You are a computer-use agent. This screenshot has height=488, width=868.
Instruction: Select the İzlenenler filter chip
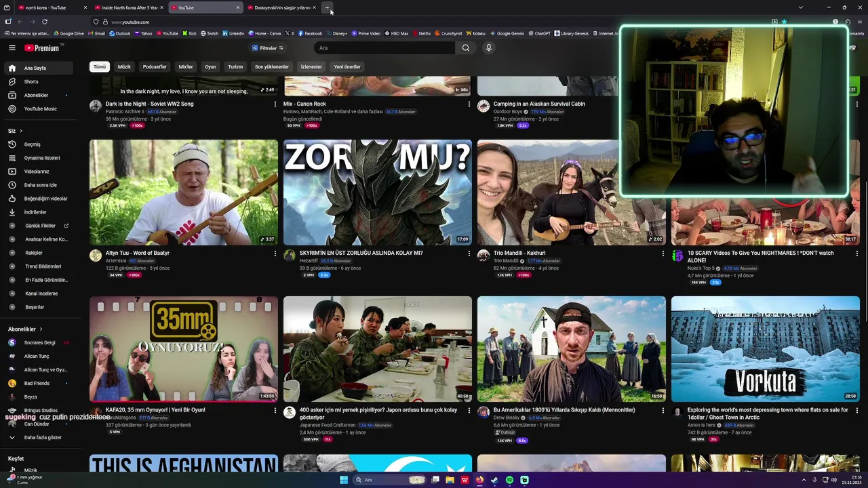(311, 66)
